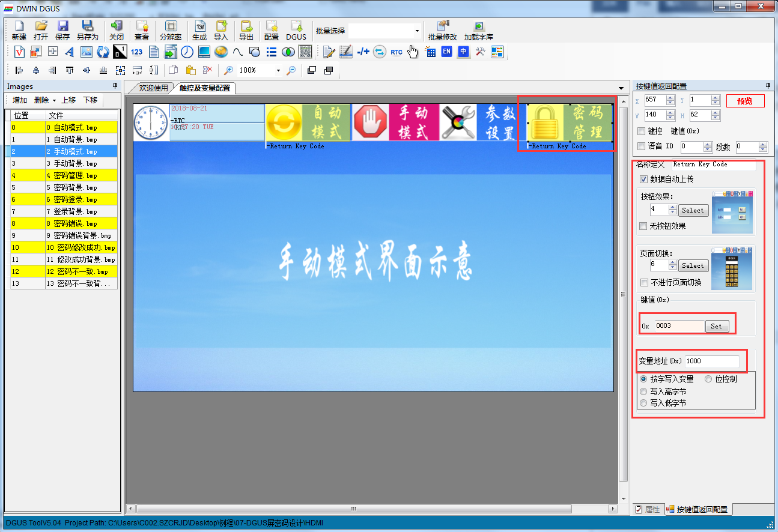
Task: Open the 100% zoom level dropdown
Action: pos(278,70)
